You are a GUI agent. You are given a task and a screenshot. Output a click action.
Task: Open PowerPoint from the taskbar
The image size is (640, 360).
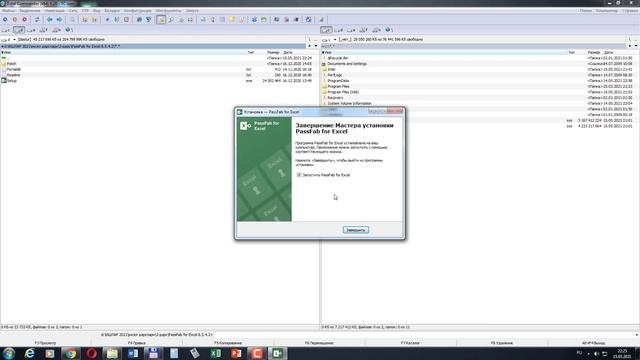(236, 353)
